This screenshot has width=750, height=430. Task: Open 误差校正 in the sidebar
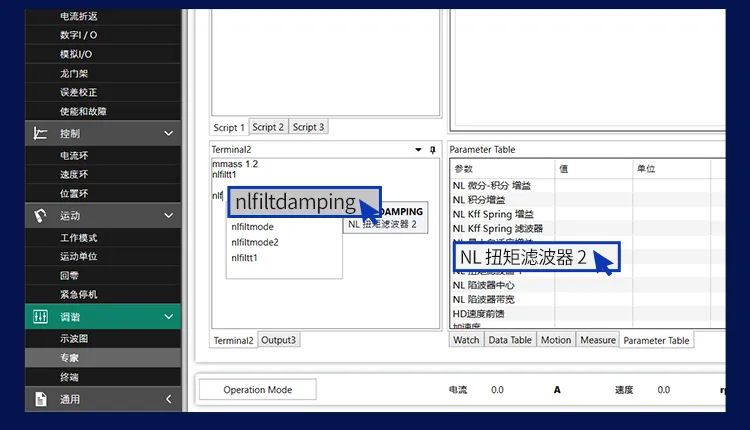(103, 92)
